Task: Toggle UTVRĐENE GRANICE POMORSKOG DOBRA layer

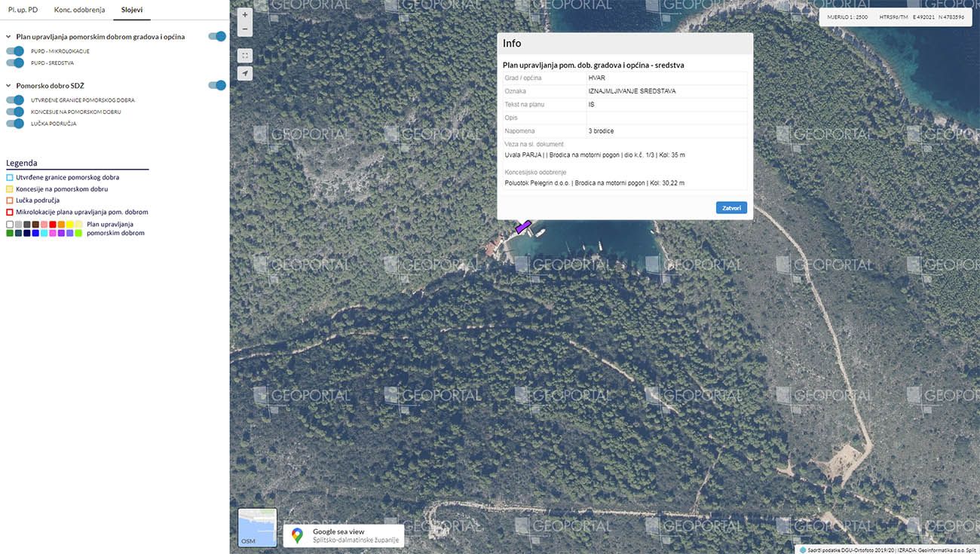Action: pos(15,99)
